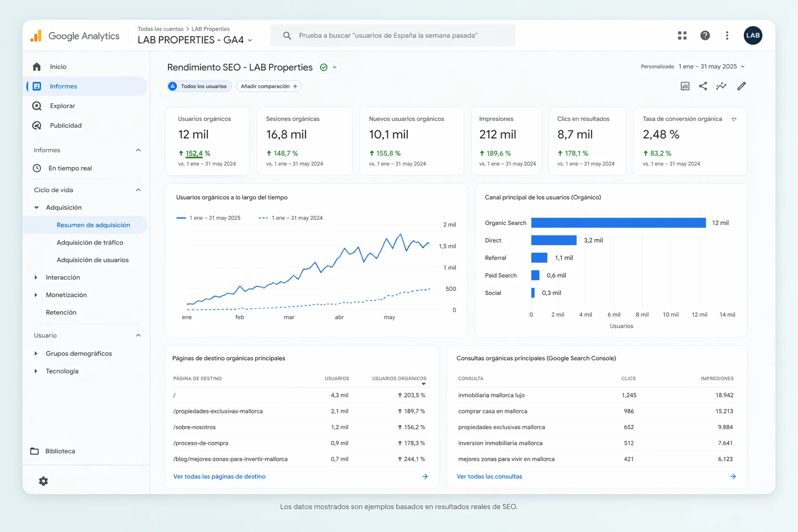Open dropdown beside the report title
The height and width of the screenshot is (532, 798).
(335, 68)
